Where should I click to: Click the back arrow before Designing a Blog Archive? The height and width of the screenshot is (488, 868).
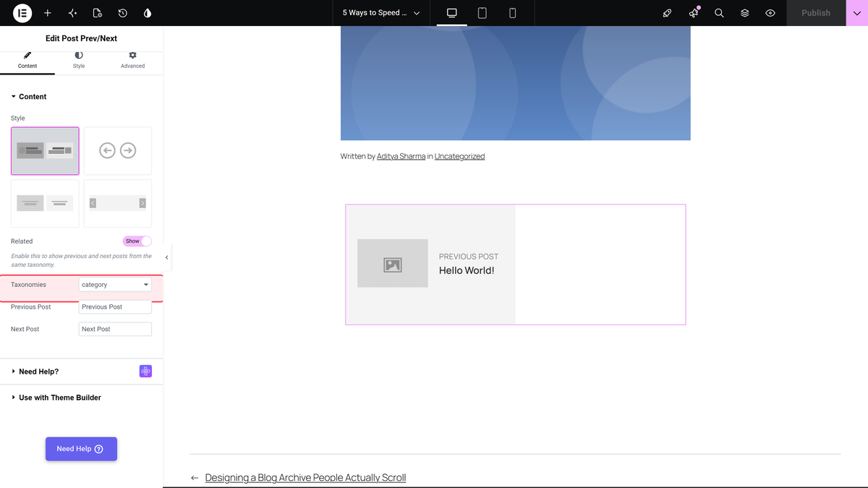195,478
